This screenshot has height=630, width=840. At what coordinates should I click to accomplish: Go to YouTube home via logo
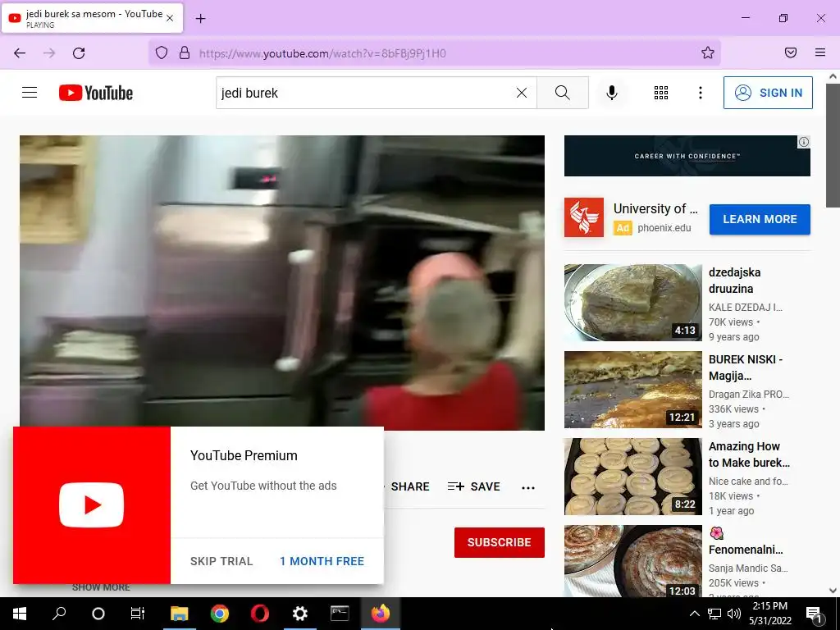click(96, 93)
